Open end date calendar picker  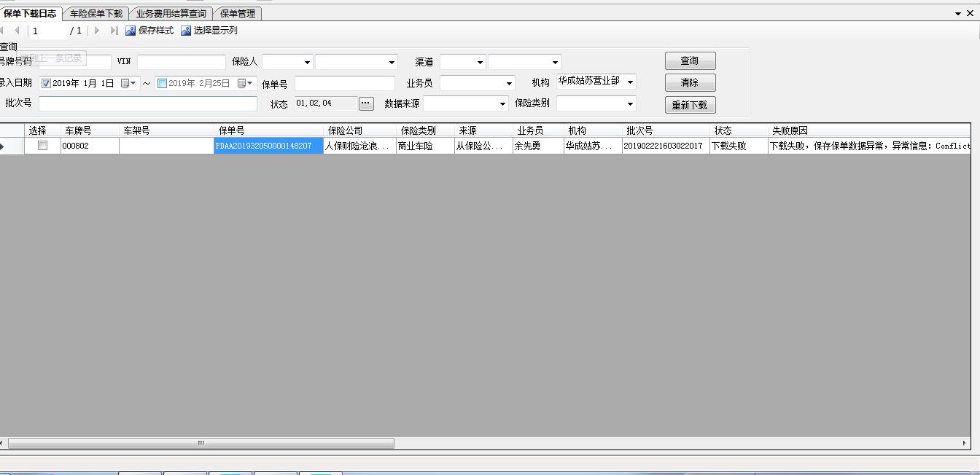pyautogui.click(x=246, y=84)
